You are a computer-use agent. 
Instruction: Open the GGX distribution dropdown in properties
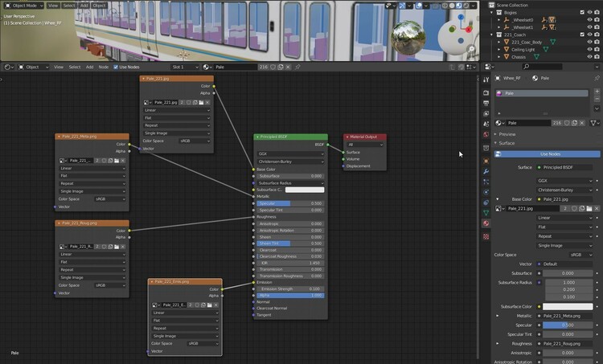click(x=567, y=181)
